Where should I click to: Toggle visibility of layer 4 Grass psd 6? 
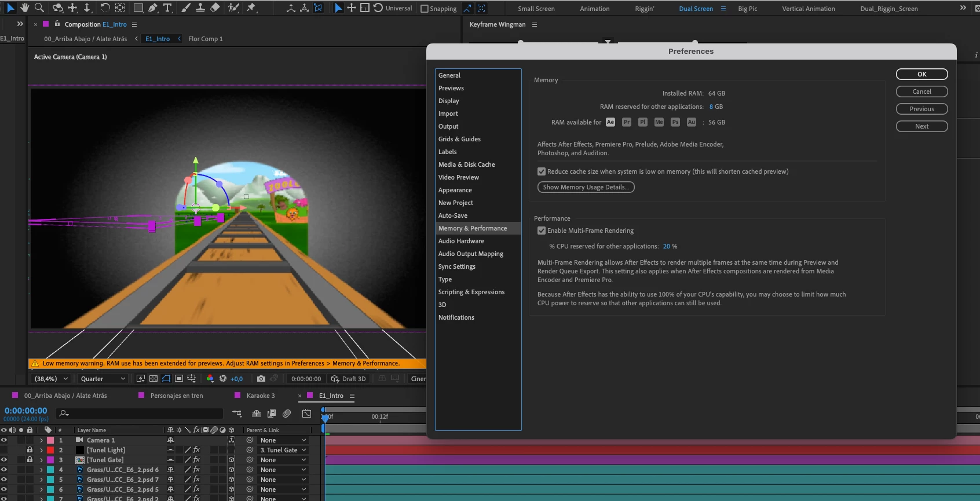tap(4, 470)
